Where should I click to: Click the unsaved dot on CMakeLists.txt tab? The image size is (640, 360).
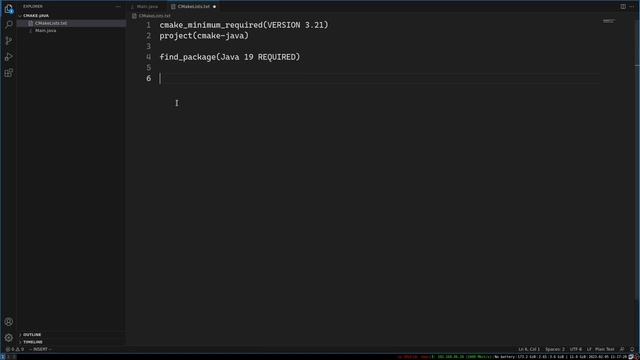click(x=214, y=7)
